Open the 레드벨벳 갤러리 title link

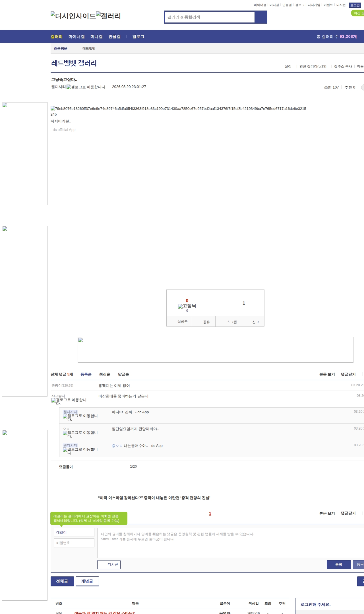(74, 63)
